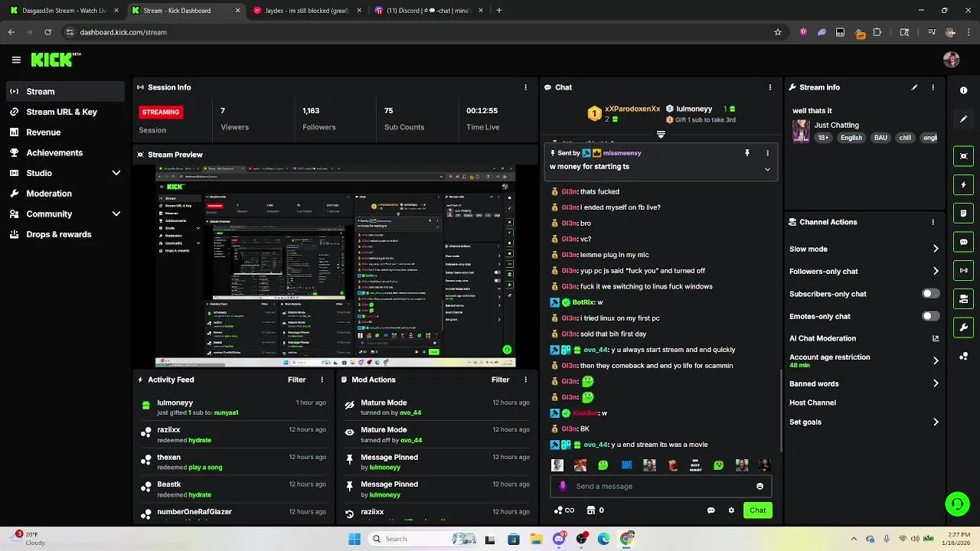Click Filter in Mod Actions panel
Screen dimensions: 980x551
[x=500, y=380]
